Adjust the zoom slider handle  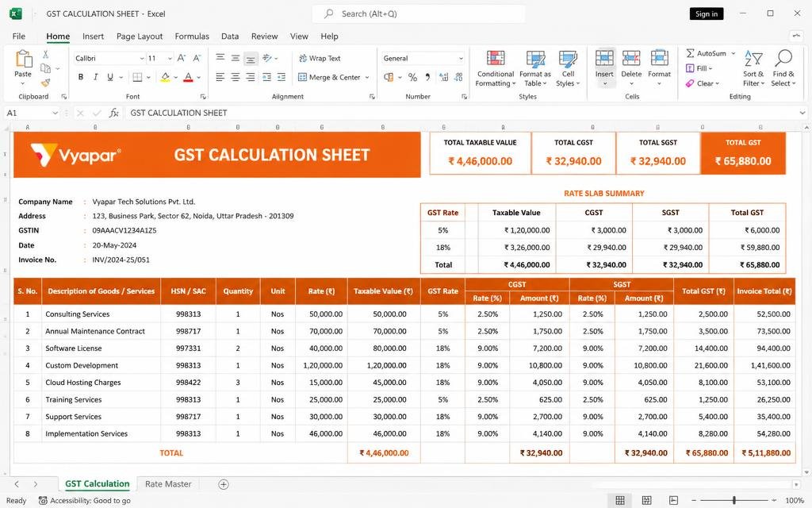(733, 500)
